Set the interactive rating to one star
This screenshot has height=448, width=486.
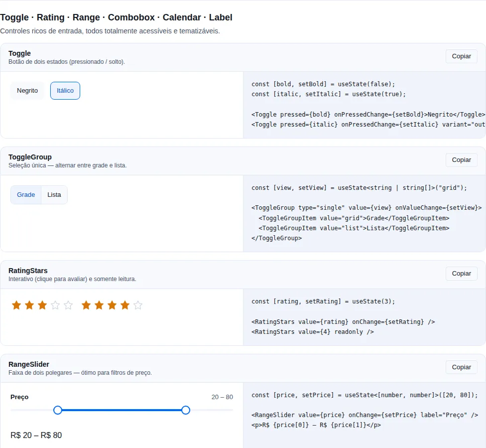pyautogui.click(x=16, y=305)
